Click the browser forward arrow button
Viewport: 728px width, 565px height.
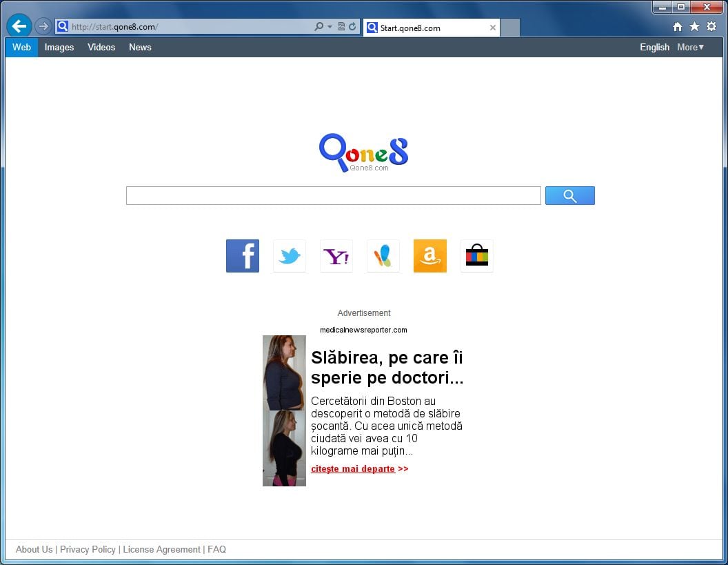pos(43,26)
